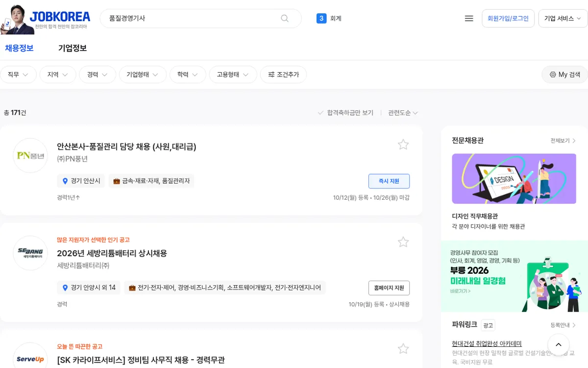Screen dimensions: 588x368
Task: Open the 직무 filter dropdown
Action: tap(18, 75)
